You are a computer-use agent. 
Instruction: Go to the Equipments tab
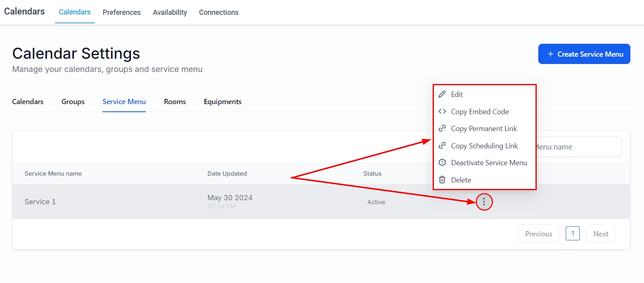(223, 102)
